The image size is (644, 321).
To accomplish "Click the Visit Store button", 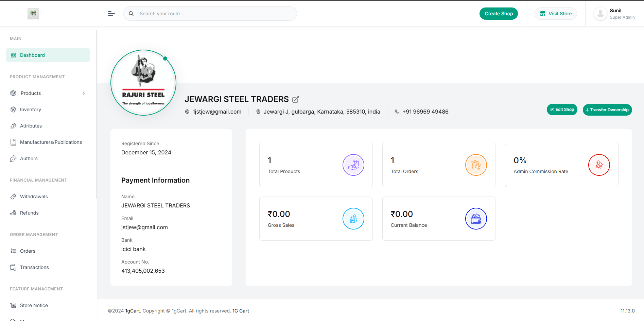I will tap(556, 14).
